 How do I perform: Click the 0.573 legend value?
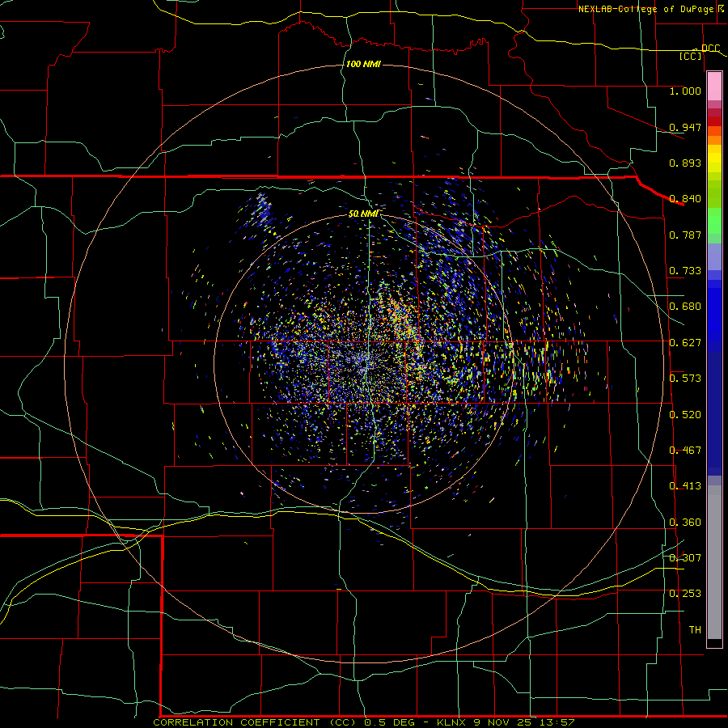685,379
